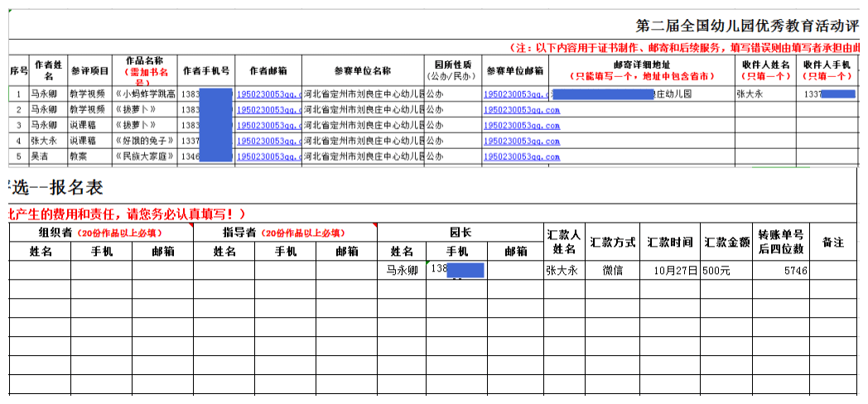Select the 公办 cell in row 5
Screen dimensions: 868x404
[x=453, y=156]
